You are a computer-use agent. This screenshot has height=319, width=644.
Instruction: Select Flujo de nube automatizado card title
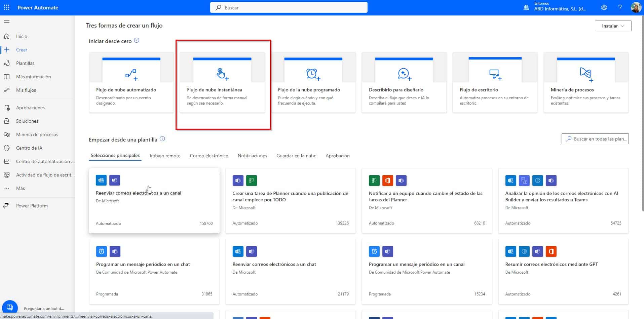pyautogui.click(x=126, y=90)
